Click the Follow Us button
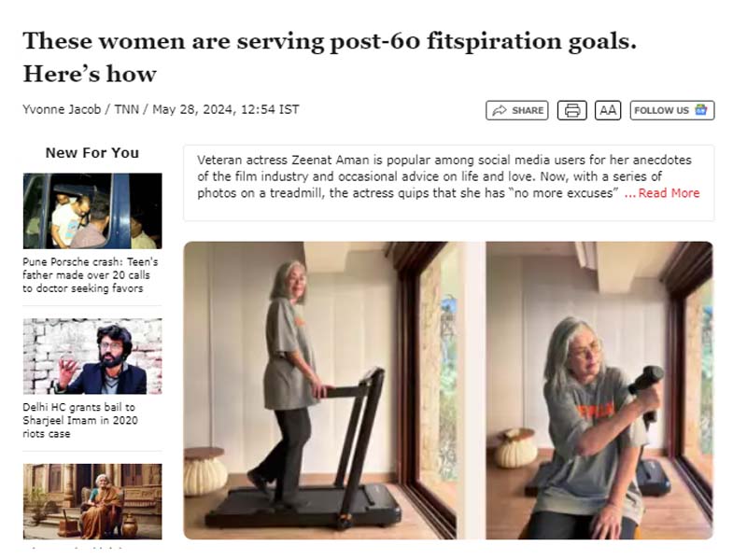747x560 pixels. click(x=672, y=110)
